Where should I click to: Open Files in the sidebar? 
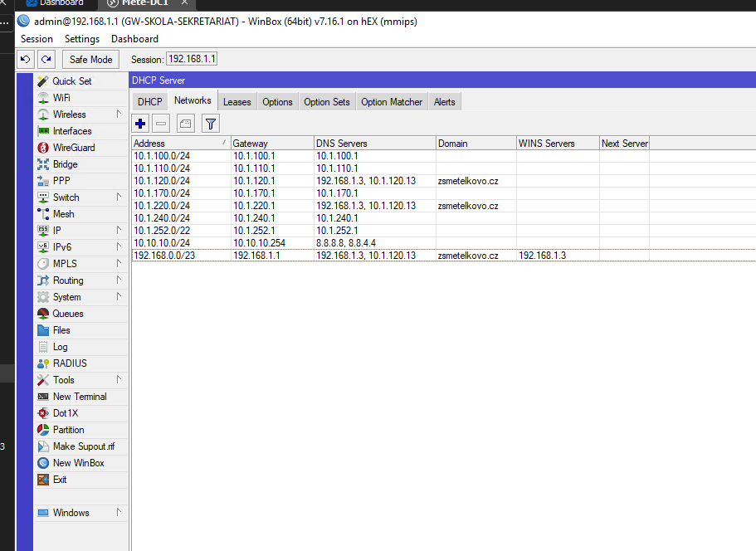pyautogui.click(x=61, y=330)
